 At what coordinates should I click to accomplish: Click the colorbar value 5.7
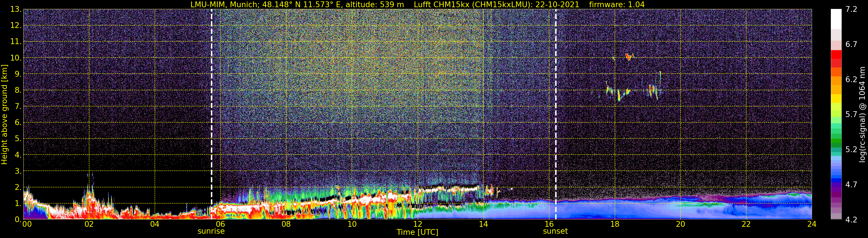pyautogui.click(x=851, y=115)
